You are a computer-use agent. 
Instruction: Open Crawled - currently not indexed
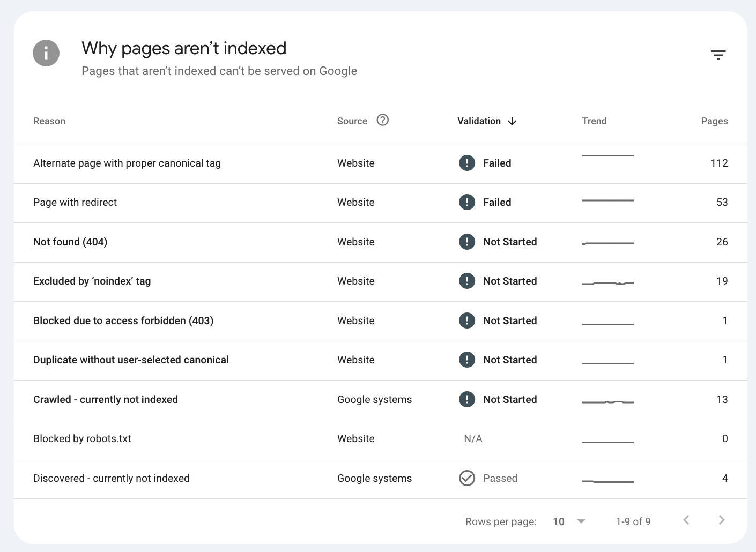coord(106,399)
